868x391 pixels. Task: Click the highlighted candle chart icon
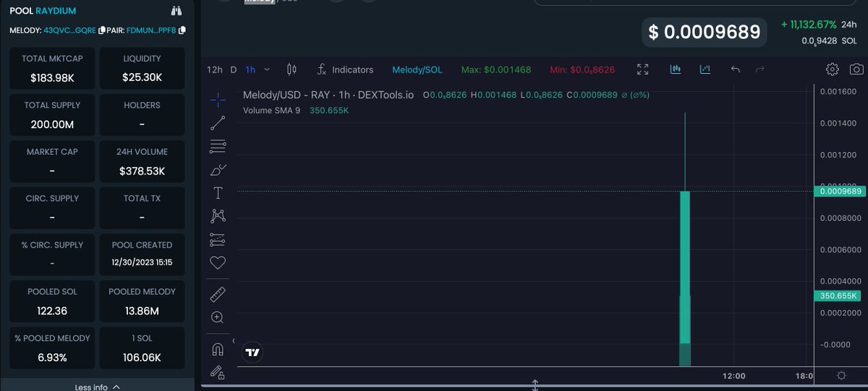pos(676,70)
